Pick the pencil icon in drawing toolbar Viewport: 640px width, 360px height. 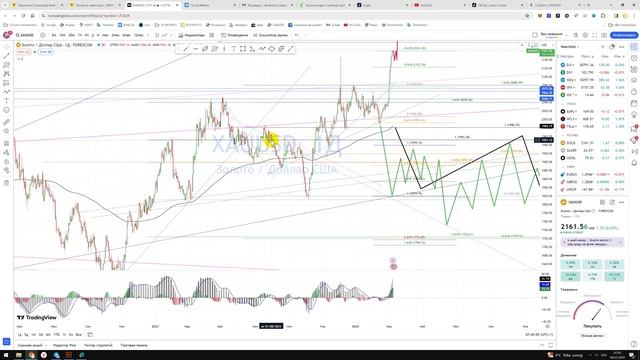click(x=186, y=49)
